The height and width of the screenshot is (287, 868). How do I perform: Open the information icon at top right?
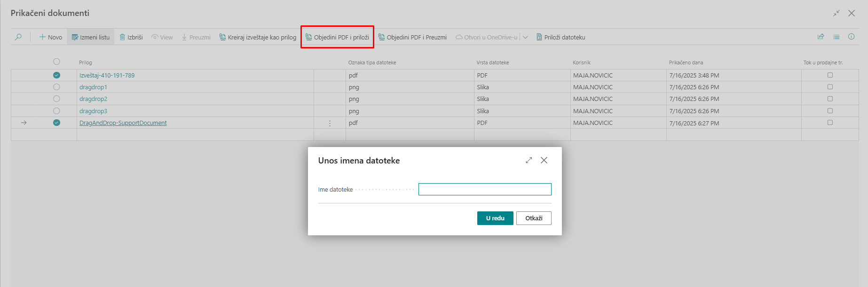[851, 37]
